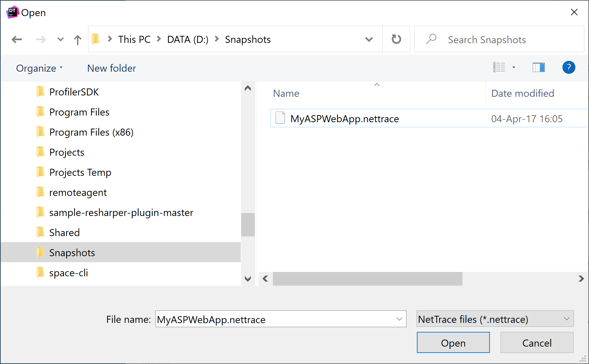Click the File name input field
Viewport: 589px width, 364px height.
(x=275, y=319)
